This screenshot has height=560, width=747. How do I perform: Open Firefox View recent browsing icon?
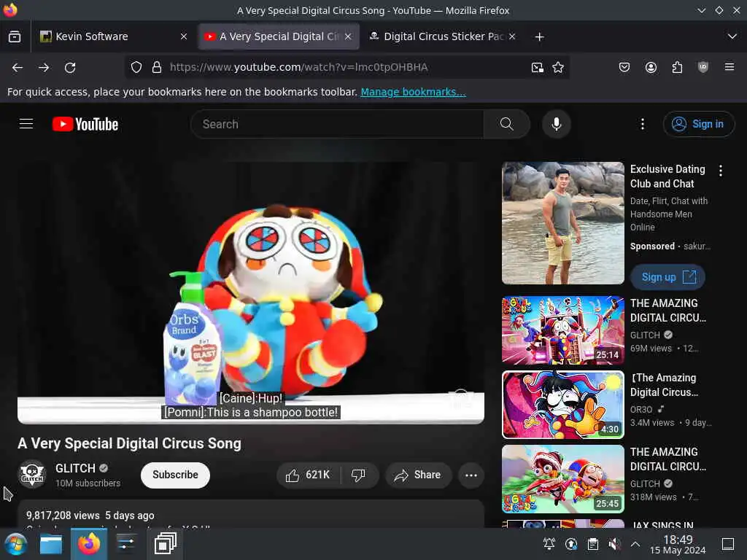(x=15, y=36)
